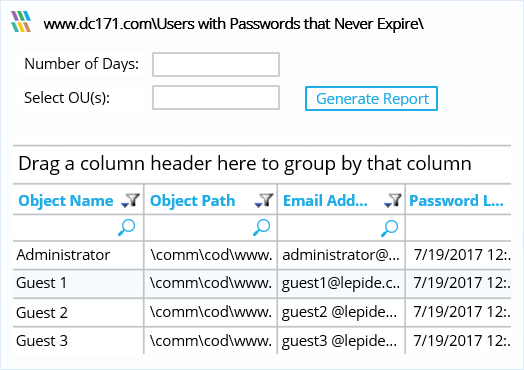Select the Administrator row name

point(63,255)
